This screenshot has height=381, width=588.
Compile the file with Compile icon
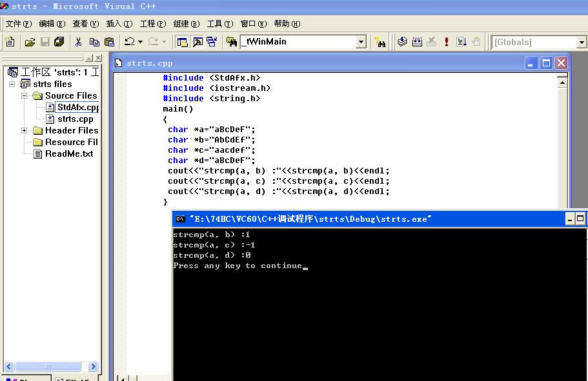(x=402, y=42)
